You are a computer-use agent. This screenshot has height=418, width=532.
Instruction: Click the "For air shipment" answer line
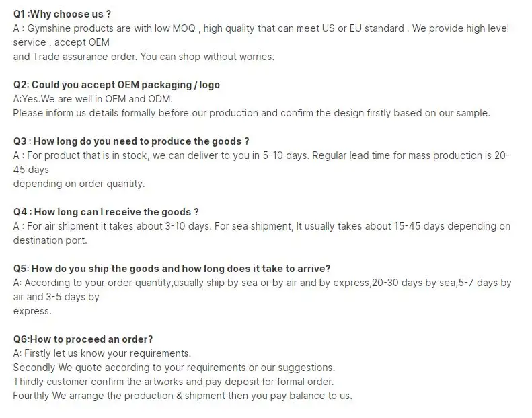coord(262,226)
